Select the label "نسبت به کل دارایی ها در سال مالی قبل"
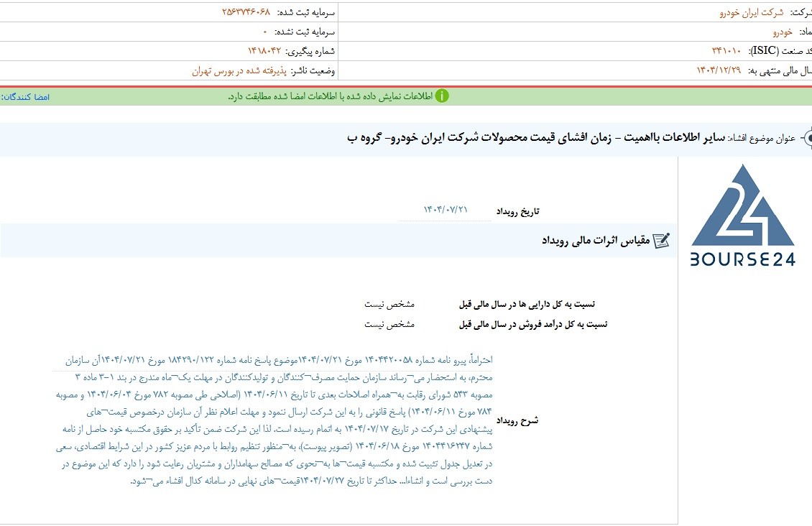812x526 pixels. click(x=527, y=305)
